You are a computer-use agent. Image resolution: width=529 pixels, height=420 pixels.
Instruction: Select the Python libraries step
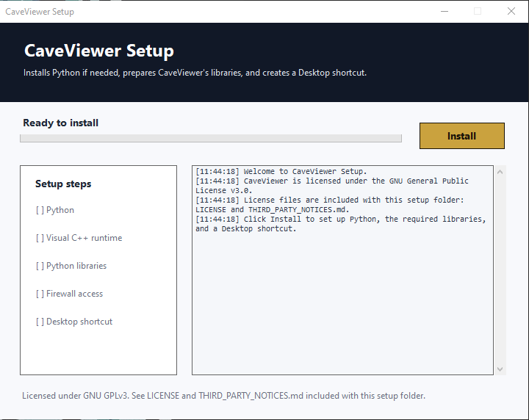[x=71, y=266]
